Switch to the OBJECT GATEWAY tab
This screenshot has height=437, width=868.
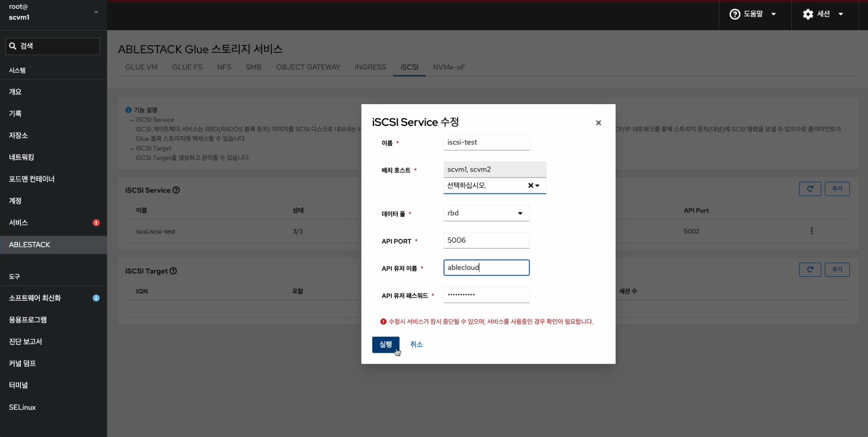pos(308,67)
